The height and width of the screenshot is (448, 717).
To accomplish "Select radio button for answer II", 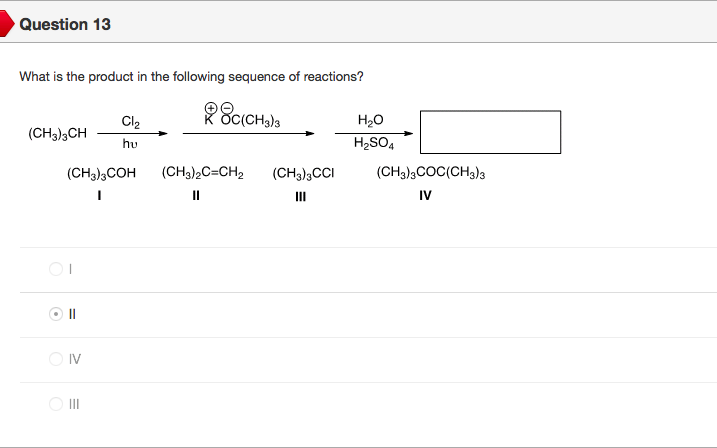I will click(55, 314).
